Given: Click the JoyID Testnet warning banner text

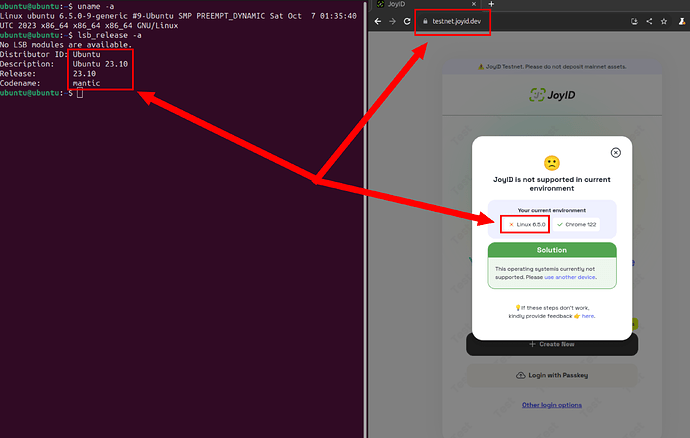Looking at the screenshot, I should 552,67.
